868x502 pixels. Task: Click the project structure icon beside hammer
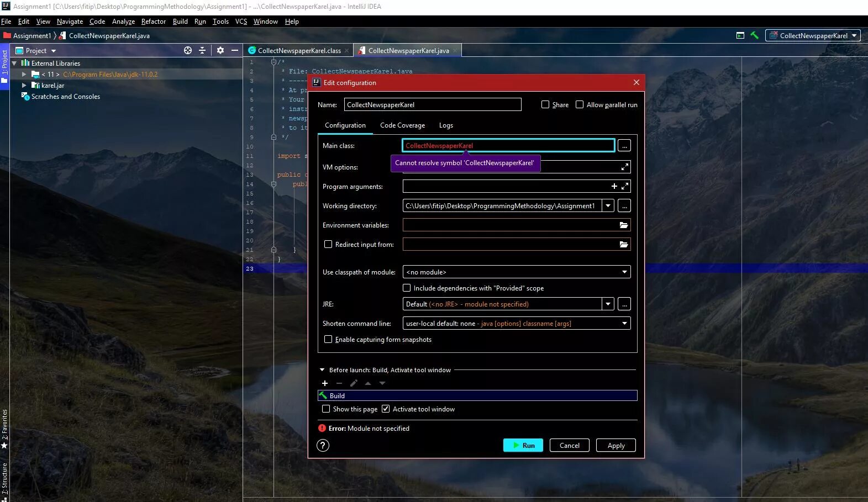coord(740,35)
